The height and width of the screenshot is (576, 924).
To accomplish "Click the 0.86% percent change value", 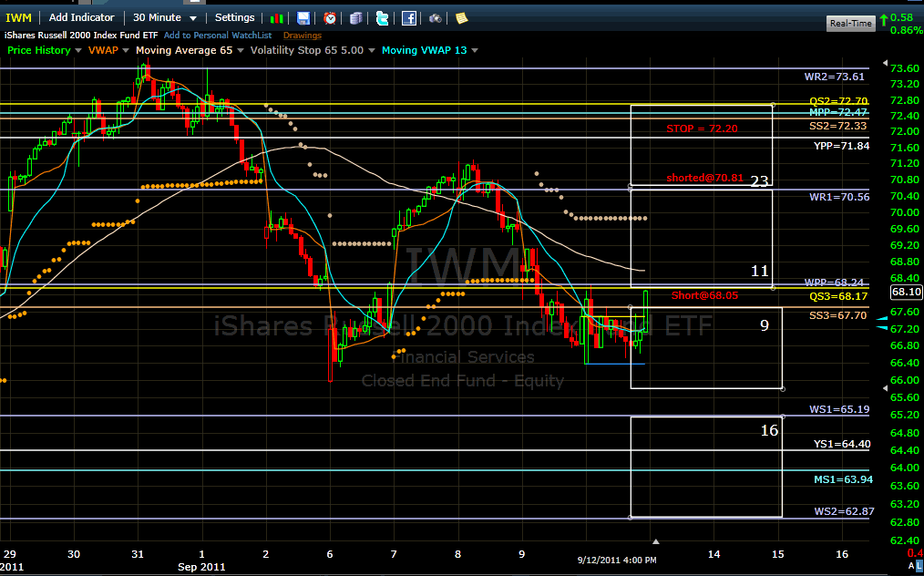I will (907, 31).
